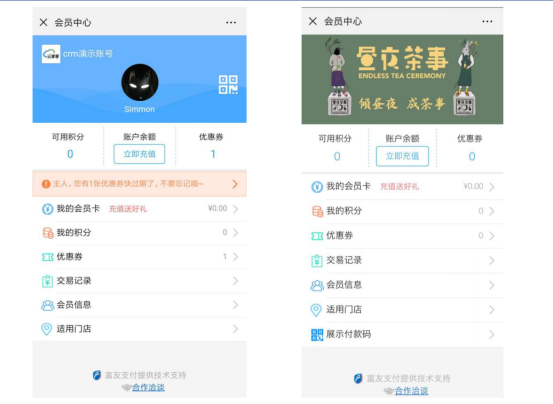Tap the 昼夜茶事 banner image
This screenshot has width=553, height=404.
coord(402,79)
